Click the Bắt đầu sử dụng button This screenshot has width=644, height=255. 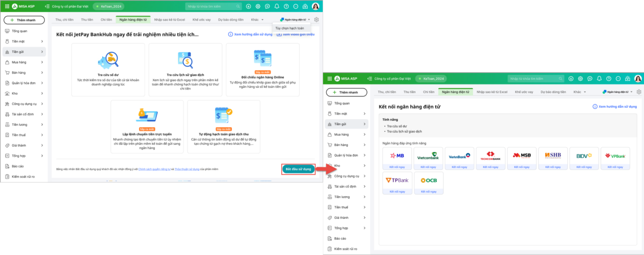[x=298, y=169]
